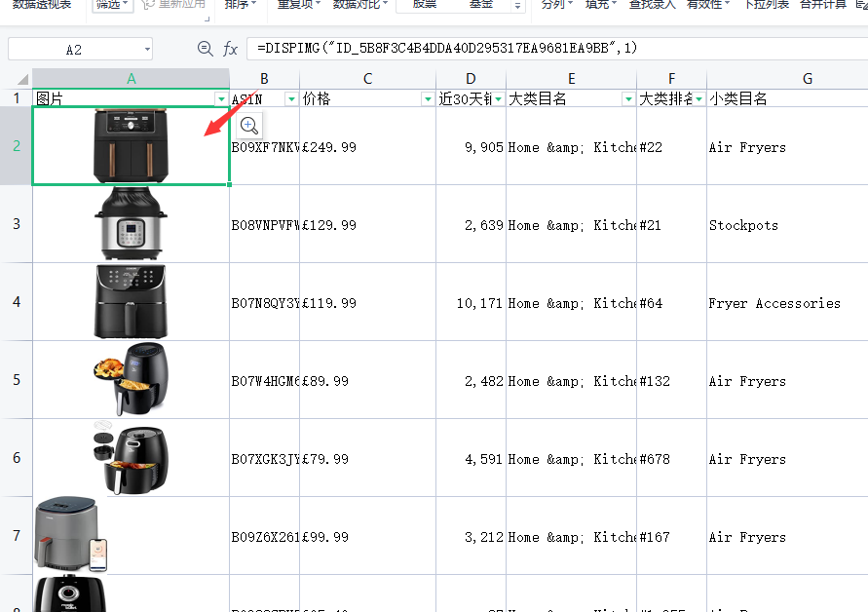Open the 大类排名 column filter dropdown

click(x=699, y=99)
